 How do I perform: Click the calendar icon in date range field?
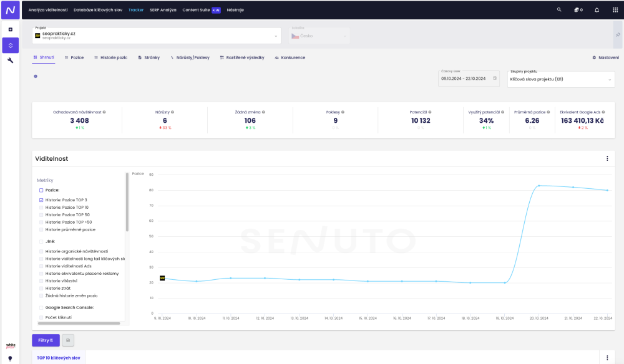495,79
